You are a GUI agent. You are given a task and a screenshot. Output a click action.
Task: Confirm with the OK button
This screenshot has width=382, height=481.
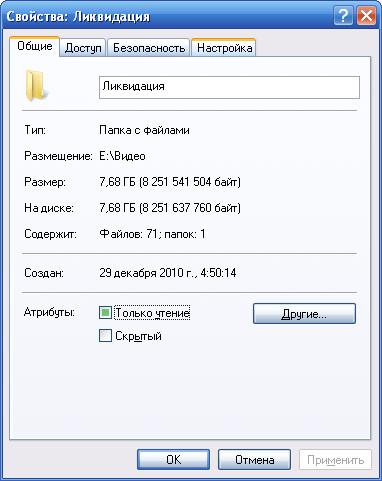pyautogui.click(x=173, y=460)
